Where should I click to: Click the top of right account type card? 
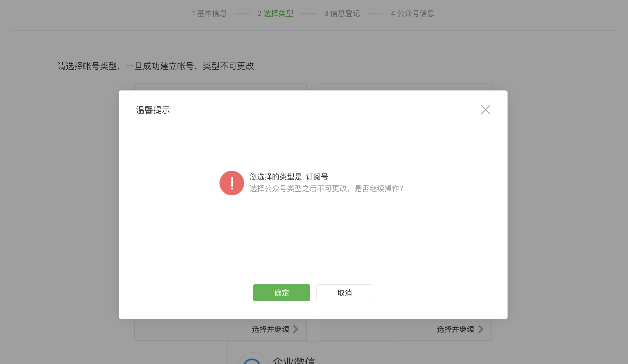406,87
